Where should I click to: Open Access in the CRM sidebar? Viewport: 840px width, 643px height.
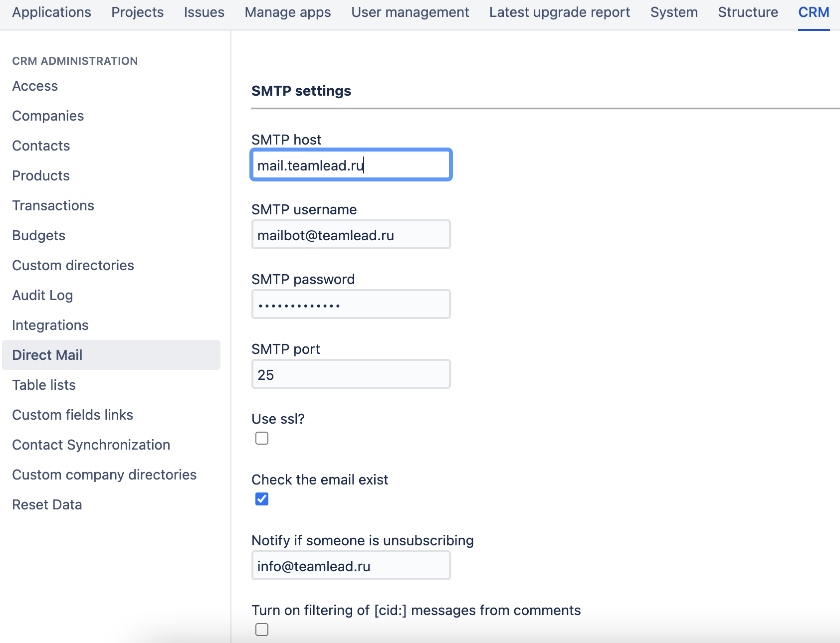(35, 86)
